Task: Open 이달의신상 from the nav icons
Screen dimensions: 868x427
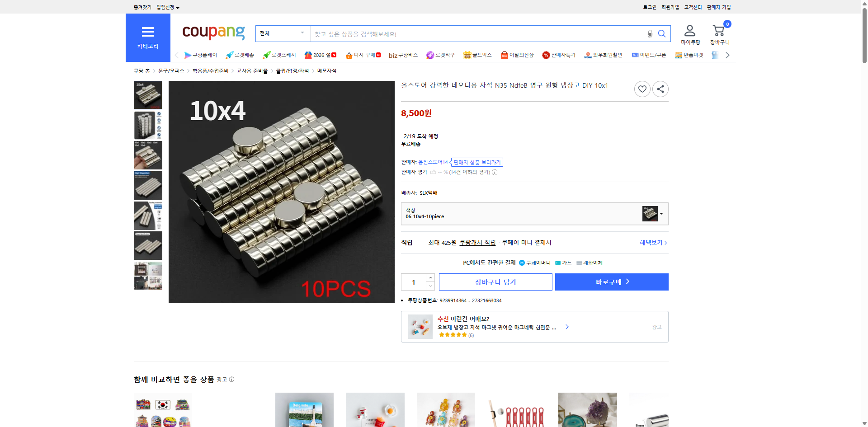Action: tap(517, 55)
